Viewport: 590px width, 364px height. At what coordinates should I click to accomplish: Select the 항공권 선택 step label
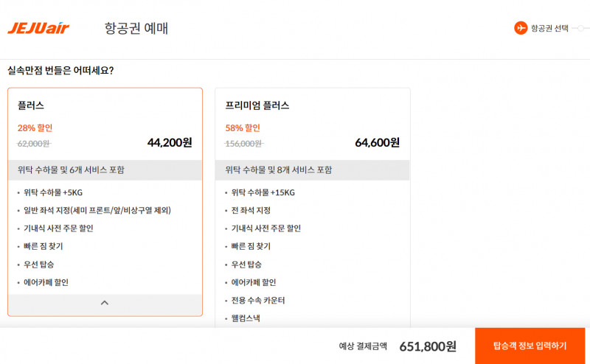tap(549, 28)
